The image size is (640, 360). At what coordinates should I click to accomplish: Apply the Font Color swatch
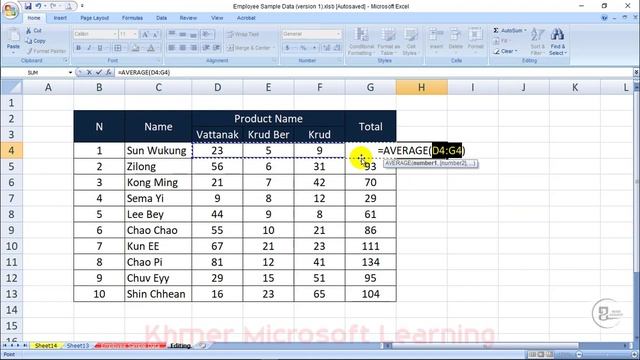[x=151, y=48]
